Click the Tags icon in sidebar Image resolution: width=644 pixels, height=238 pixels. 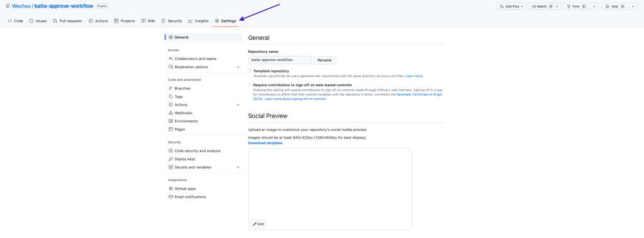[171, 96]
